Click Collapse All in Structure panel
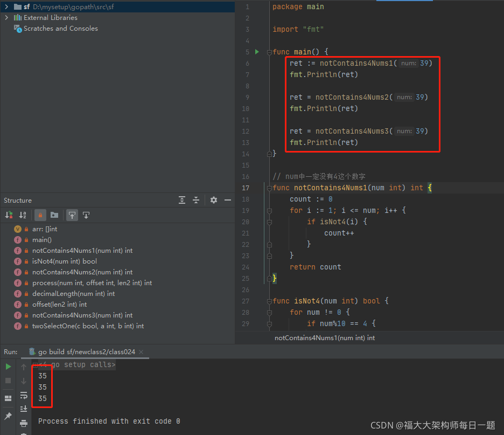The image size is (504, 435). (x=196, y=200)
